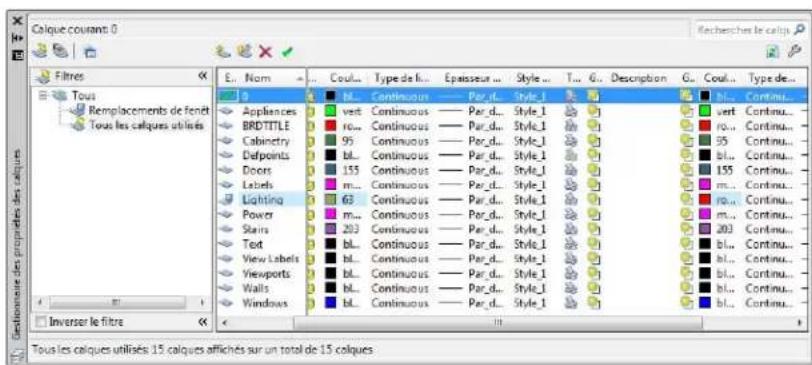This screenshot has height=365, width=812.
Task: Close the palette with the X on the title strip
Action: (17, 21)
